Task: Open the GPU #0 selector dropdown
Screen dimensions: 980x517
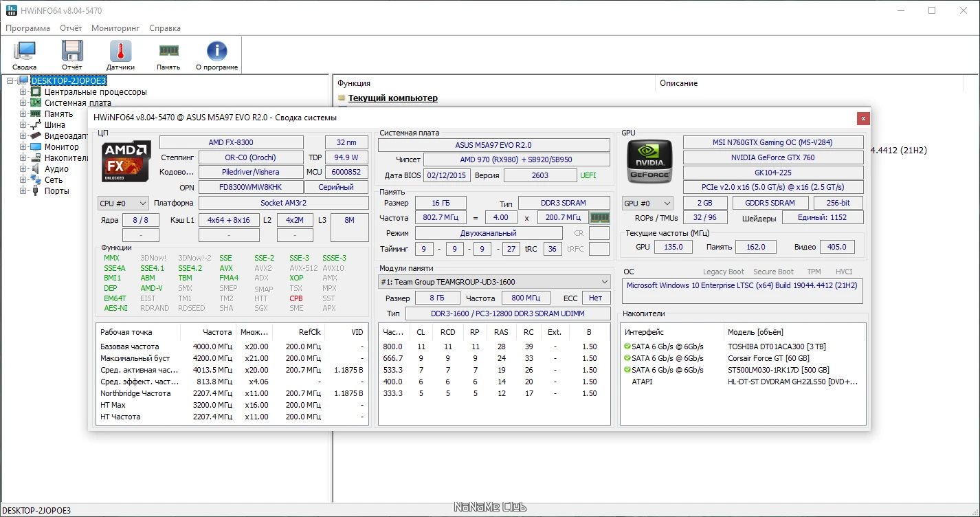Action: click(647, 203)
